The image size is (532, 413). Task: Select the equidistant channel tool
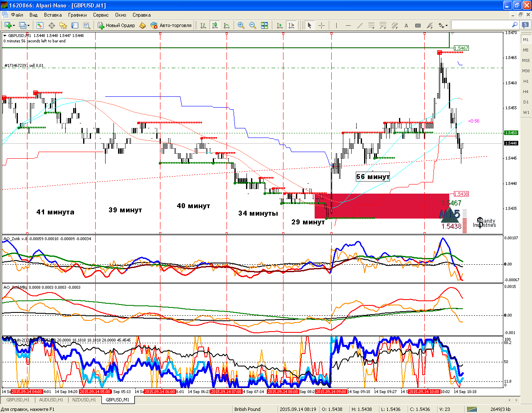coord(395,25)
